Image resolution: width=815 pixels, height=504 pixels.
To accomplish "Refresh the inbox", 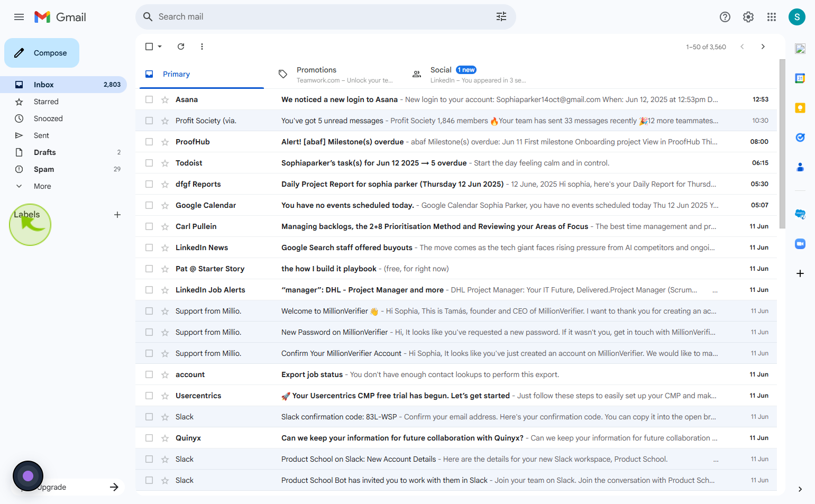I will (x=181, y=47).
